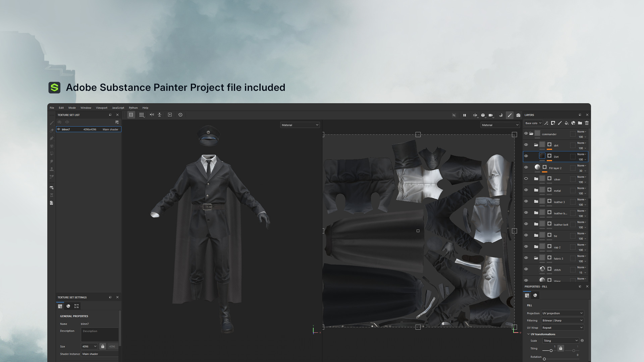Open rendering mode camera icon
The width and height of the screenshot is (644, 362).
tap(518, 115)
